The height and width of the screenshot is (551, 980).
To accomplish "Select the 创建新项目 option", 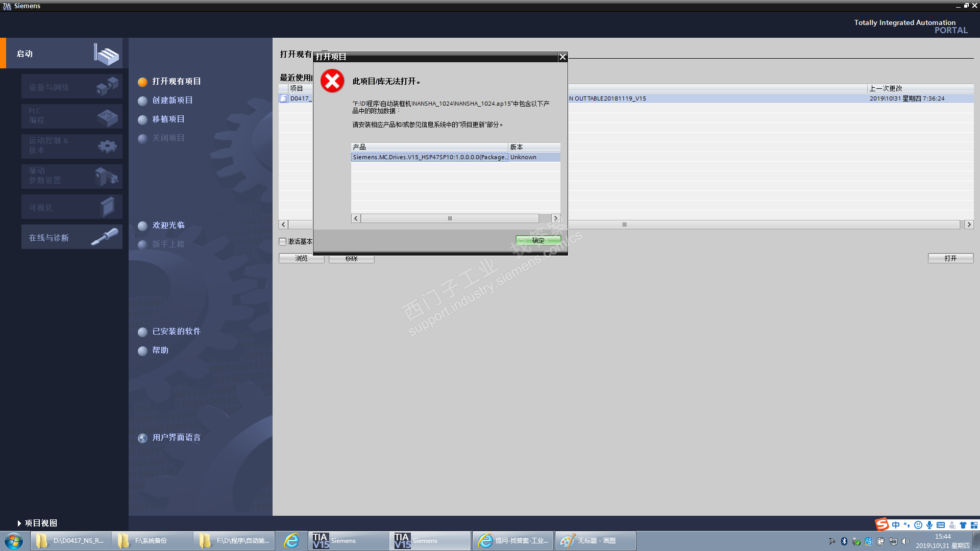I will point(172,101).
